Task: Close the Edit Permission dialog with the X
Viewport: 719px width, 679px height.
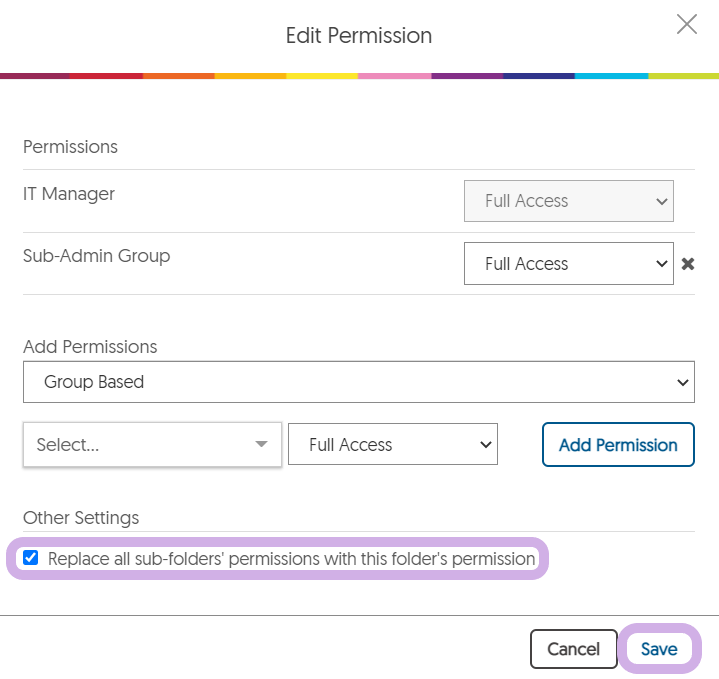Action: point(686,24)
